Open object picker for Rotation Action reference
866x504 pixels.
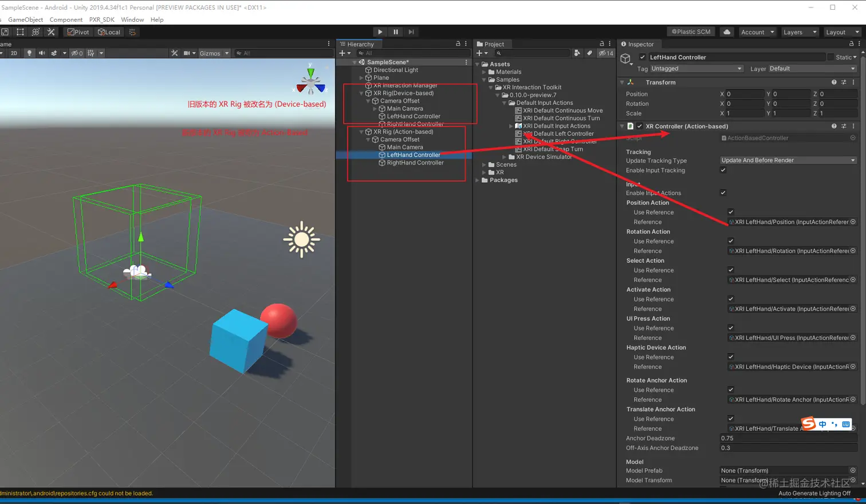click(853, 251)
